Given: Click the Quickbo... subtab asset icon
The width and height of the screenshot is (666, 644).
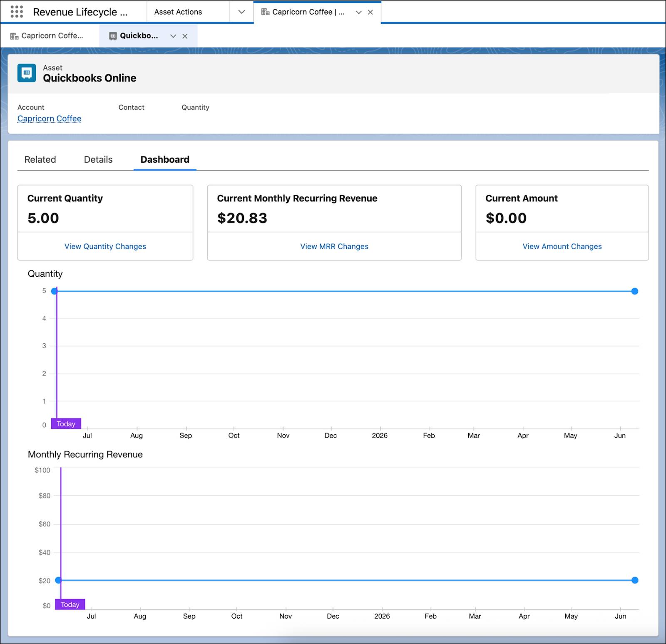Looking at the screenshot, I should click(113, 36).
